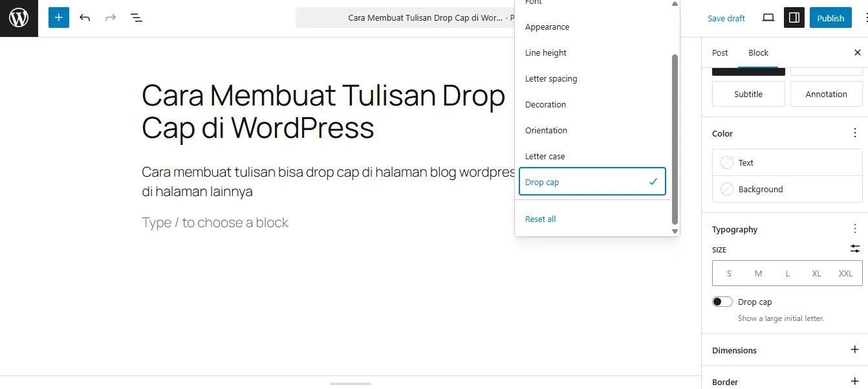Add a Border setting with plus
Screen dimensions: 868x389
tap(855, 381)
